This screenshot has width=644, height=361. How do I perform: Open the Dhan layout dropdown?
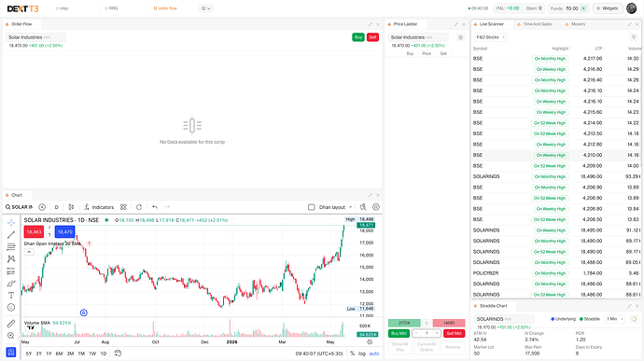point(336,207)
